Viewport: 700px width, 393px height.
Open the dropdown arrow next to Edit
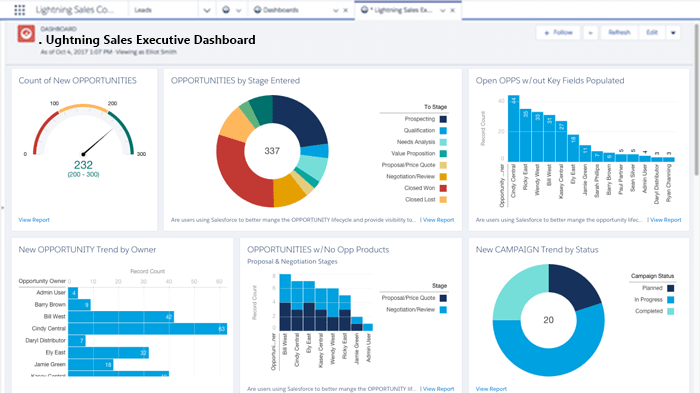(673, 33)
